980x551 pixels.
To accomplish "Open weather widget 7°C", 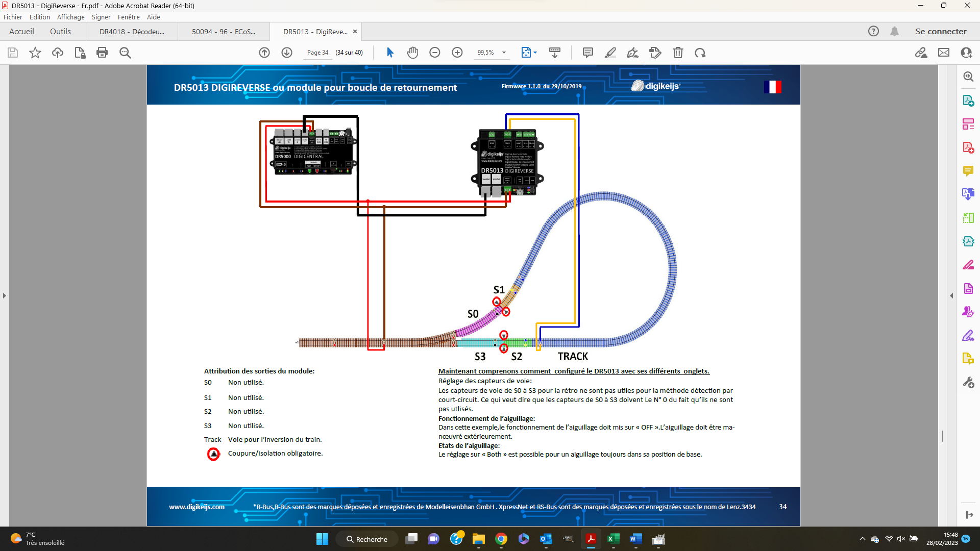I will click(x=38, y=539).
